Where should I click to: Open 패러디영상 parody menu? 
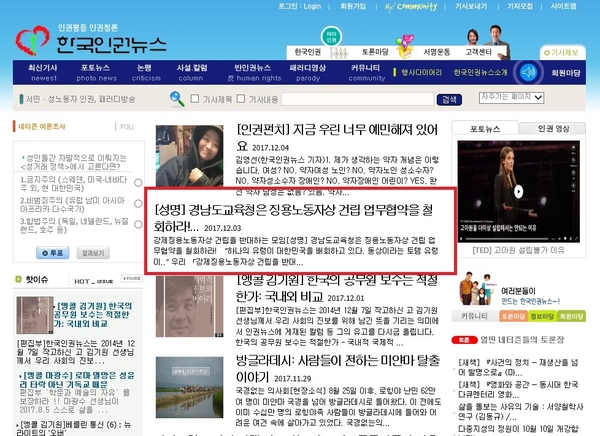[308, 72]
